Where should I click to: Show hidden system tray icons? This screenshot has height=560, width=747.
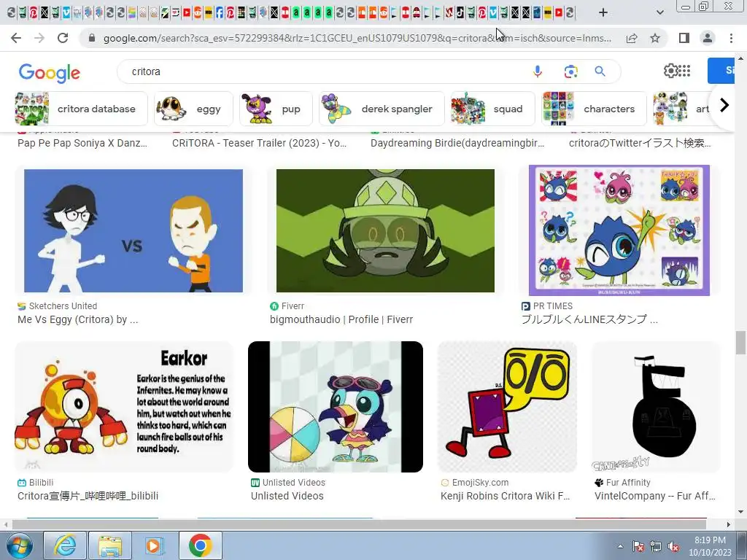tap(620, 546)
